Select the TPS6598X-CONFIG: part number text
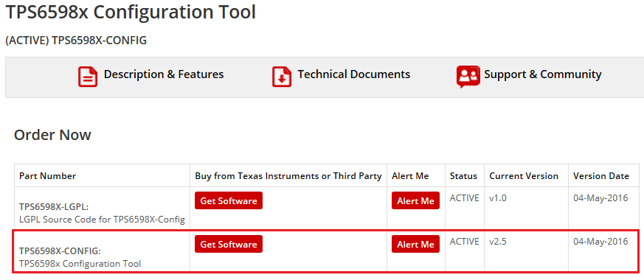Screen dimensions: 644x280 [x=60, y=251]
